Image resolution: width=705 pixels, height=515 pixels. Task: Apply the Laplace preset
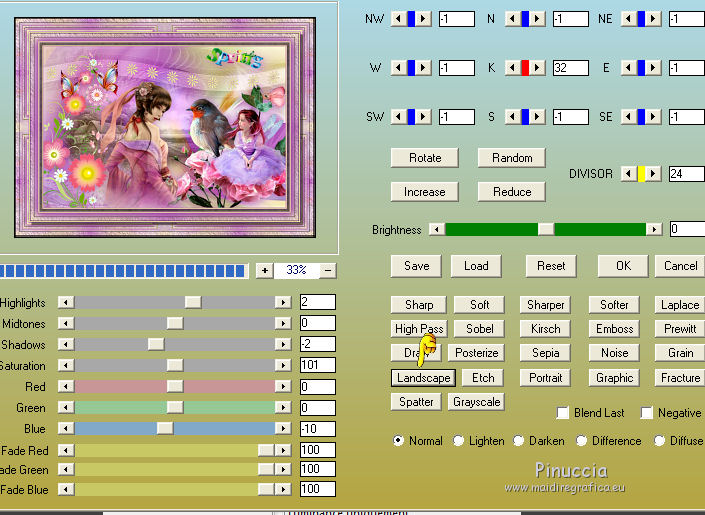pos(680,305)
